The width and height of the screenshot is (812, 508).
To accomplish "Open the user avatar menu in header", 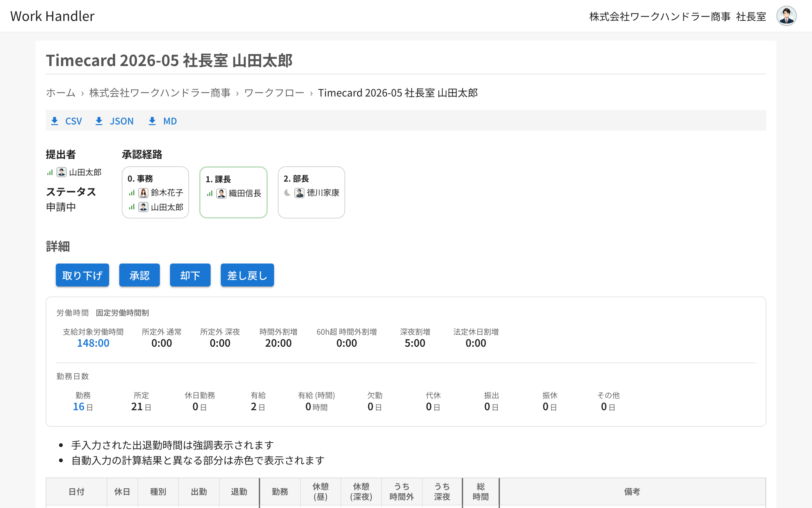I will (x=786, y=16).
